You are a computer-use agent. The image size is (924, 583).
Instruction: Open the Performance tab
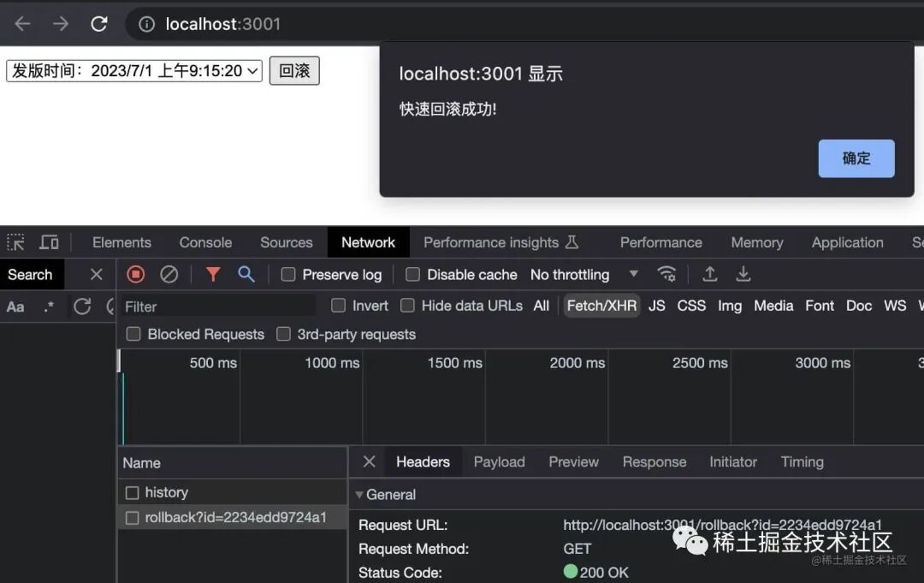click(x=661, y=242)
